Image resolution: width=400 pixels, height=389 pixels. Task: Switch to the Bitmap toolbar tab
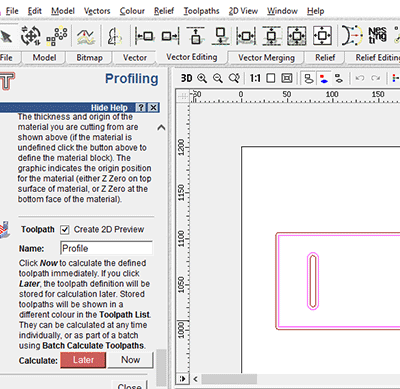(x=89, y=58)
